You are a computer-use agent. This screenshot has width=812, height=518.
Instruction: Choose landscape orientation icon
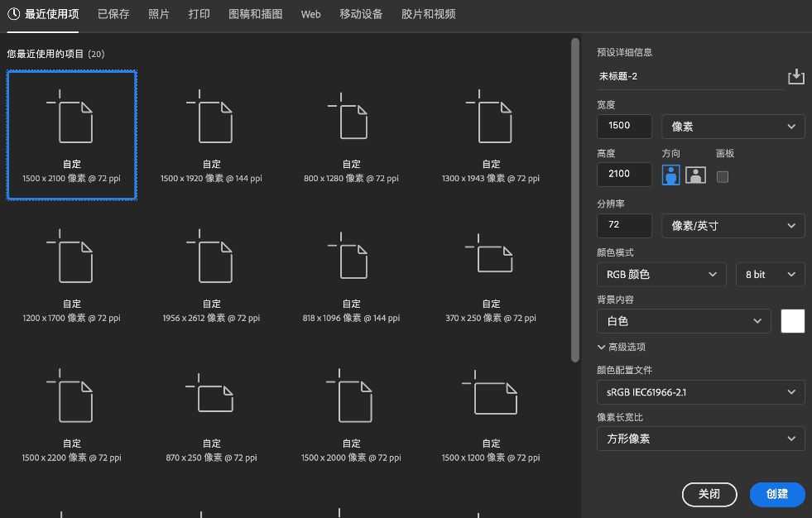coord(695,175)
